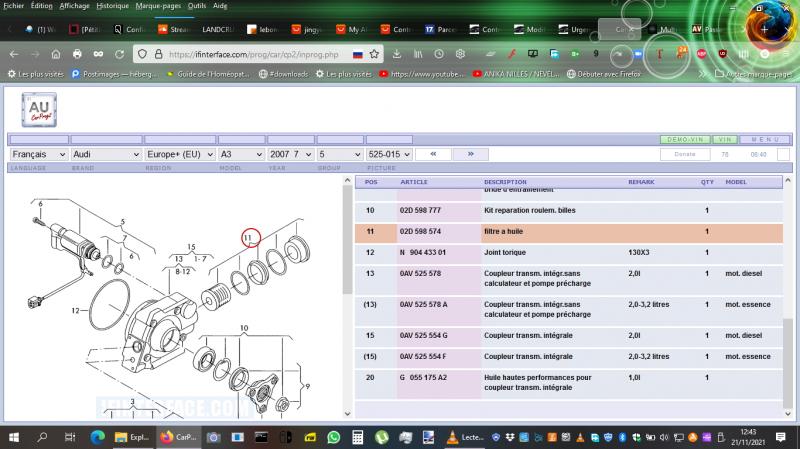This screenshot has height=449, width=800.
Task: Open the 2007 year dropdown
Action: [291, 154]
